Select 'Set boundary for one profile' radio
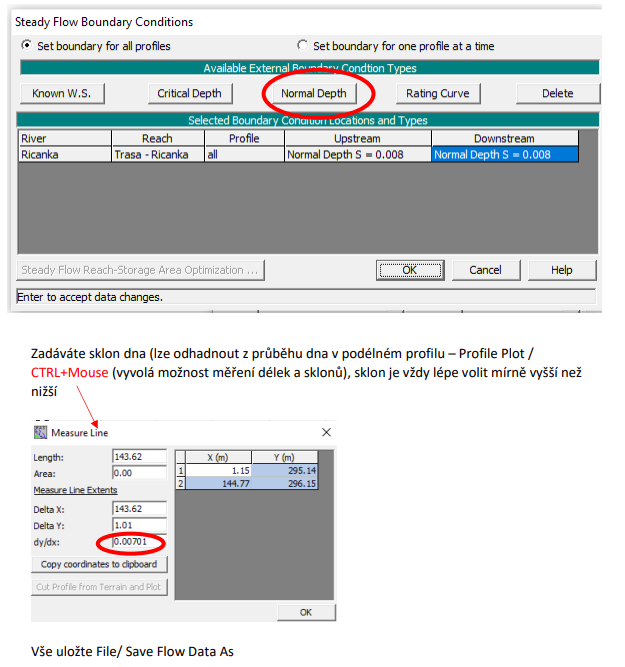The height and width of the screenshot is (667, 625). 303,46
